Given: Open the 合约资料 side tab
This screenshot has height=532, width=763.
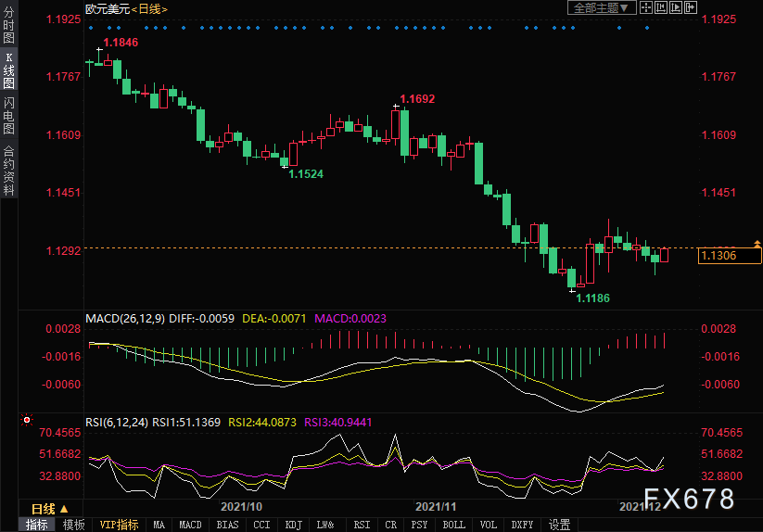Looking at the screenshot, I should (8, 170).
